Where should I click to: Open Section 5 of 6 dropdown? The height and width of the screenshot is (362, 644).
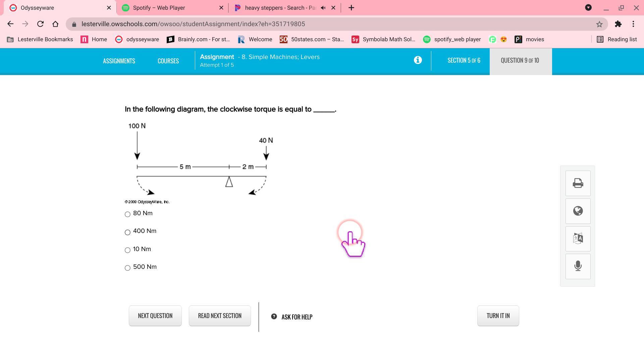click(x=464, y=61)
